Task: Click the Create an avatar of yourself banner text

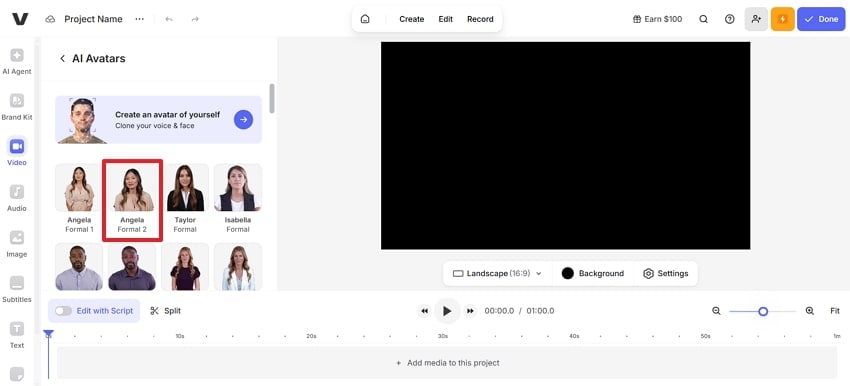Action: (168, 115)
